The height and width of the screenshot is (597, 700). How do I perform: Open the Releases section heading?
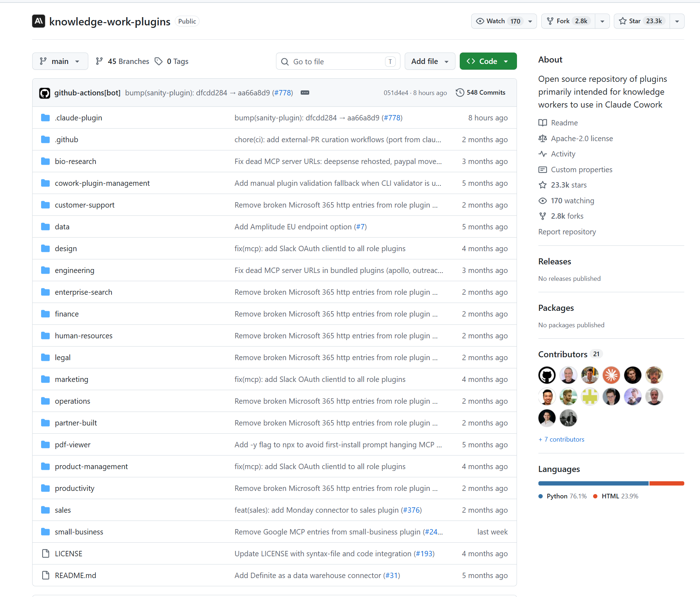coord(554,262)
